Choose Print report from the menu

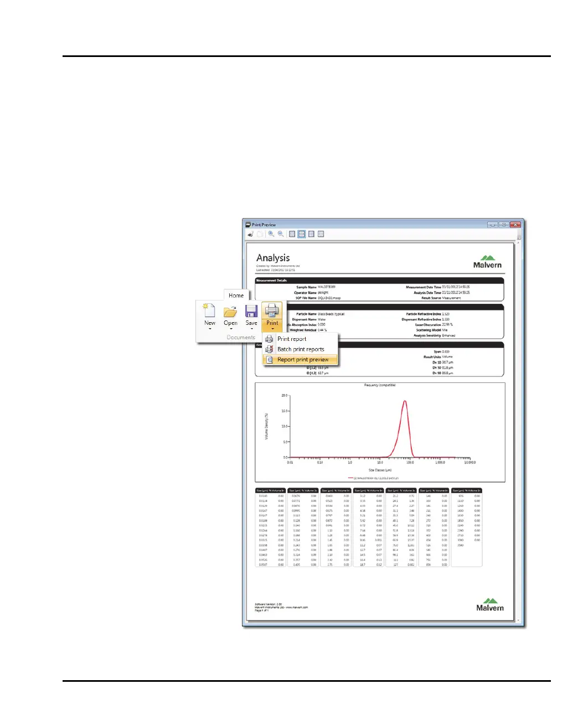click(300, 339)
